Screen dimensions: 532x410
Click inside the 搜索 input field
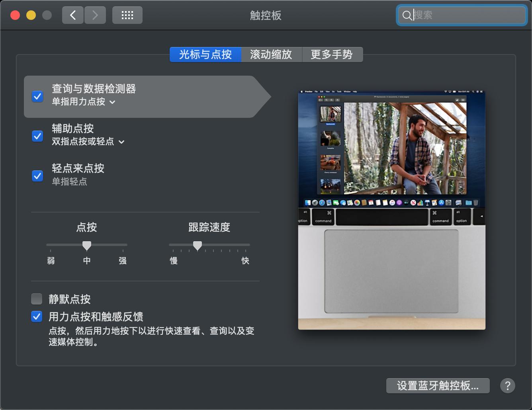462,16
